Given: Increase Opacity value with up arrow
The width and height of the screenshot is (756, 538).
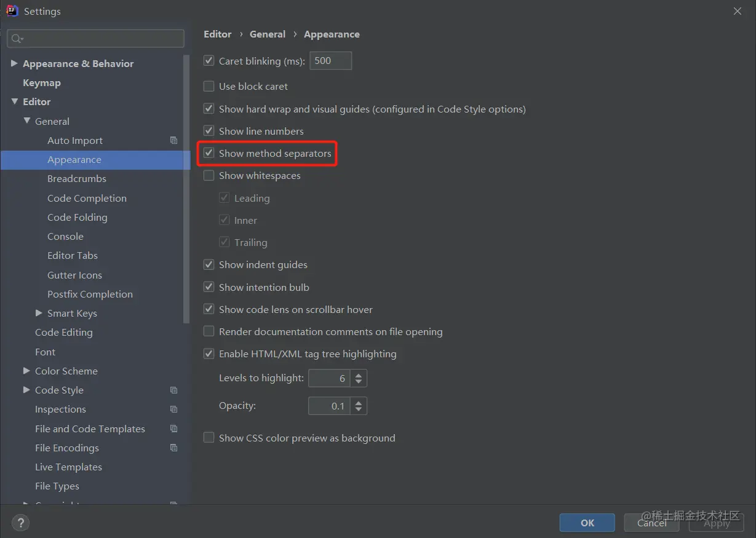Looking at the screenshot, I should [x=359, y=402].
